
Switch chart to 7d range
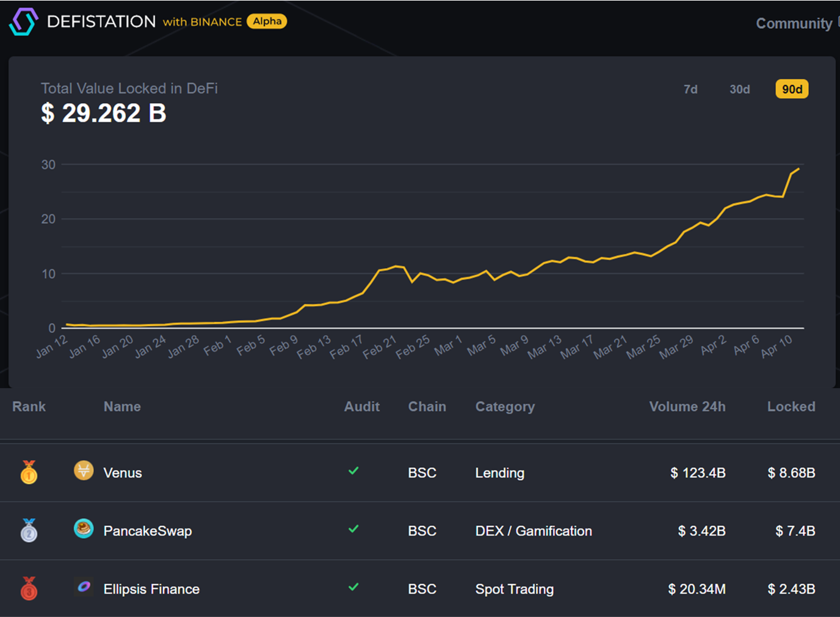690,89
